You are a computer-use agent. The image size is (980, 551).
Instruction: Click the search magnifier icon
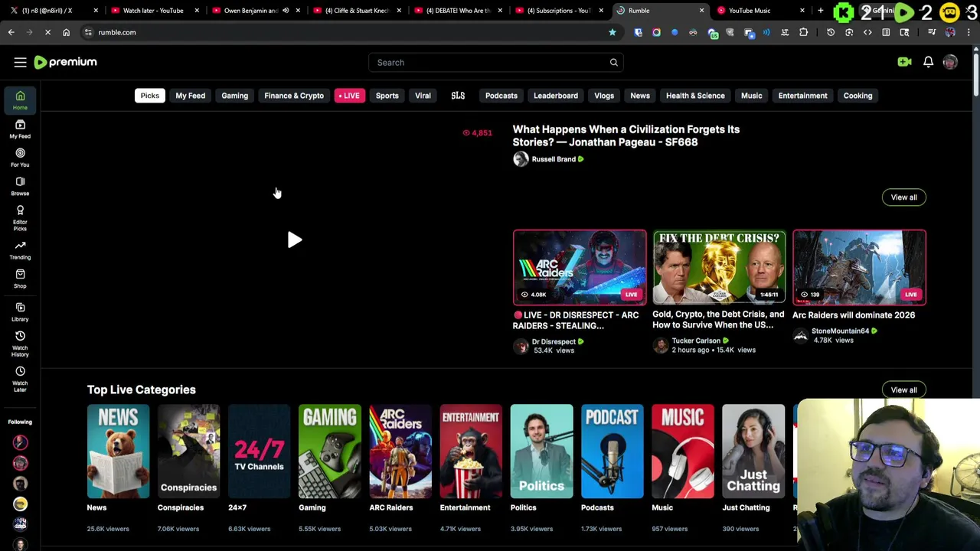tap(613, 62)
